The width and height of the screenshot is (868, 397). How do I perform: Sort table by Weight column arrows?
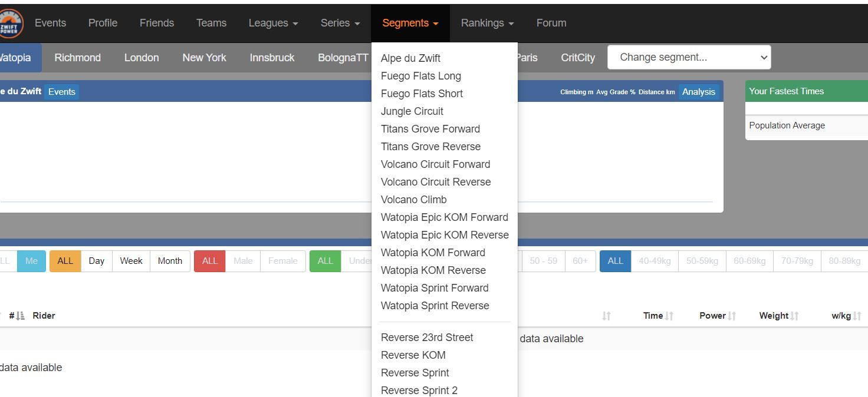(x=794, y=316)
